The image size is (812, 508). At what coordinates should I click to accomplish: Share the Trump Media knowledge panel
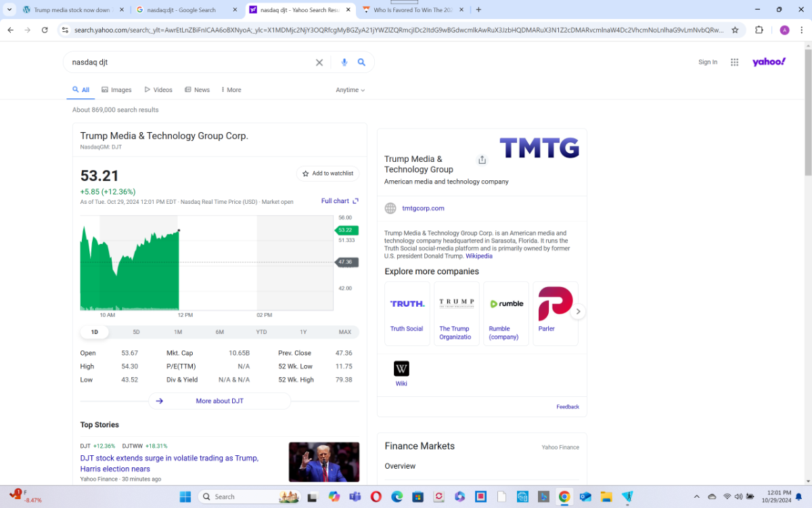click(482, 160)
